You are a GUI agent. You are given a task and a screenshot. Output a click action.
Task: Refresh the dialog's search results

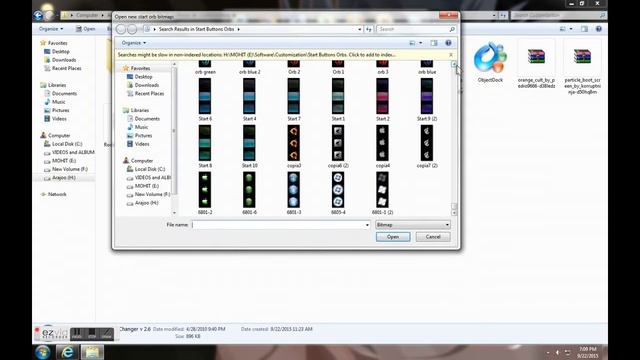tap(369, 29)
